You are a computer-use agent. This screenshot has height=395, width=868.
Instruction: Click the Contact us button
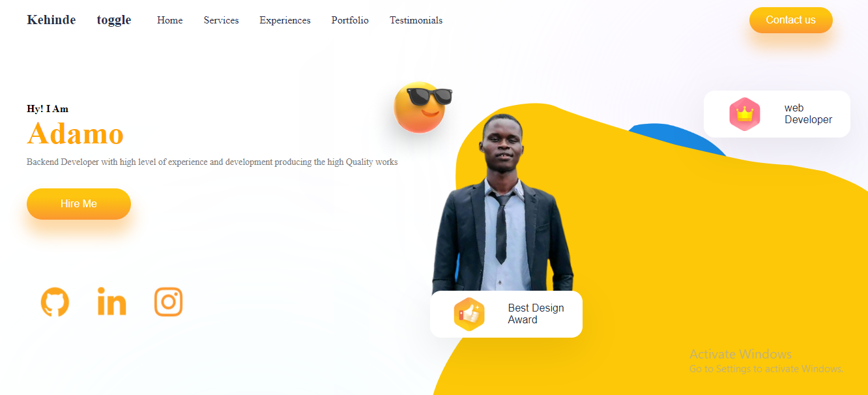[x=790, y=20]
